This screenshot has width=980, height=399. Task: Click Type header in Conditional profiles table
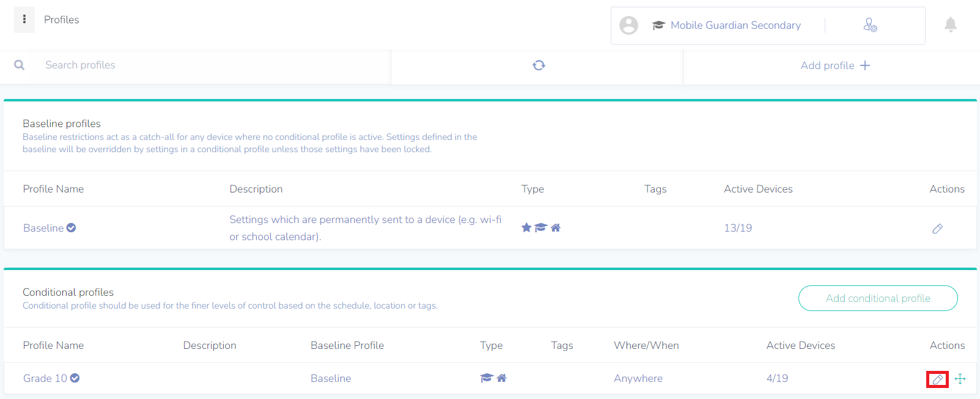[x=492, y=345]
